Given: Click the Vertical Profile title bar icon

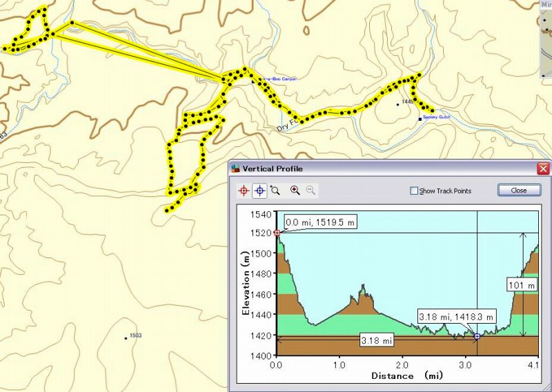Looking at the screenshot, I should click(x=235, y=168).
